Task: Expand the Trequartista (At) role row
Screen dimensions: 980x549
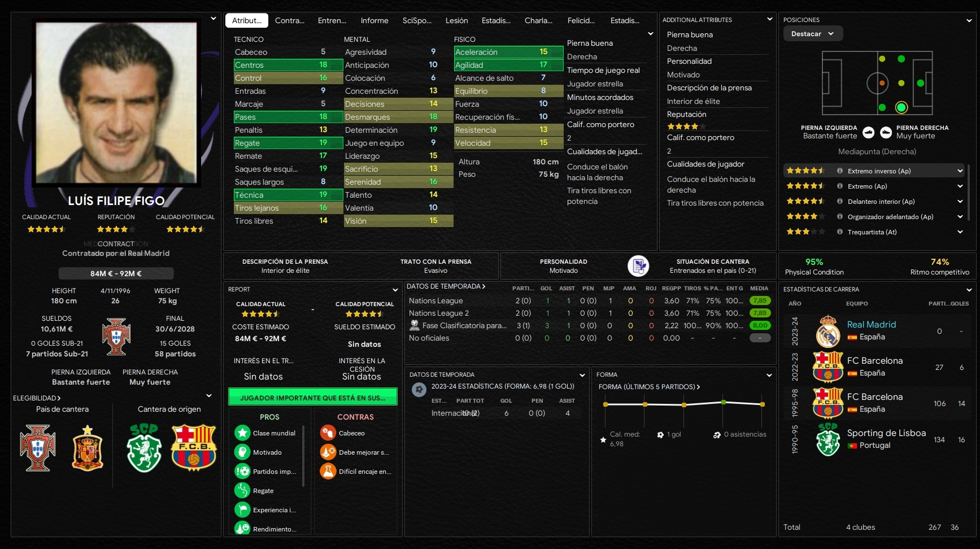Action: (x=960, y=232)
